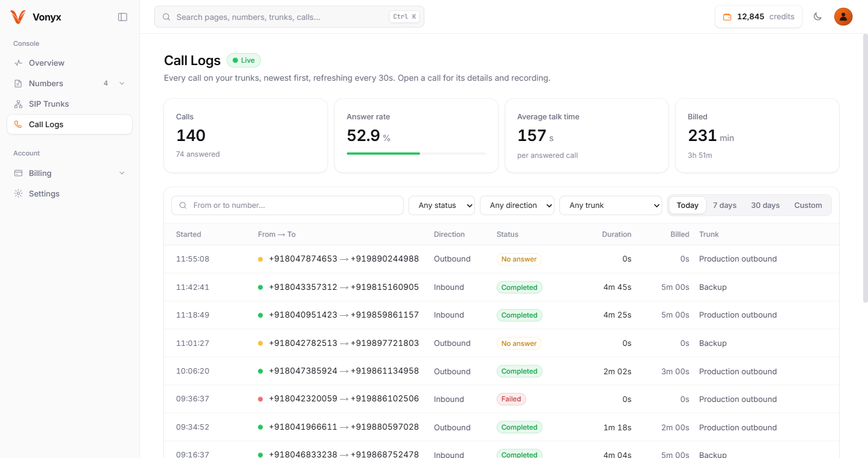Open the user avatar menu

(843, 17)
